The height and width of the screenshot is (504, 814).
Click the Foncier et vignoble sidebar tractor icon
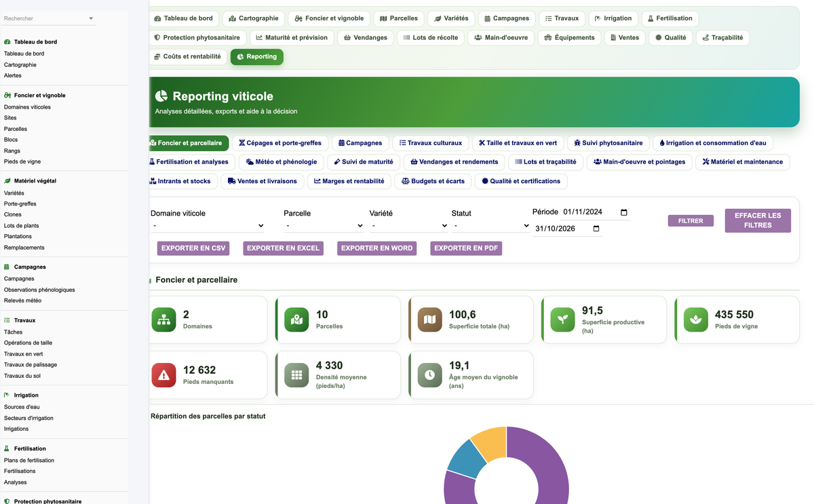[x=7, y=96]
